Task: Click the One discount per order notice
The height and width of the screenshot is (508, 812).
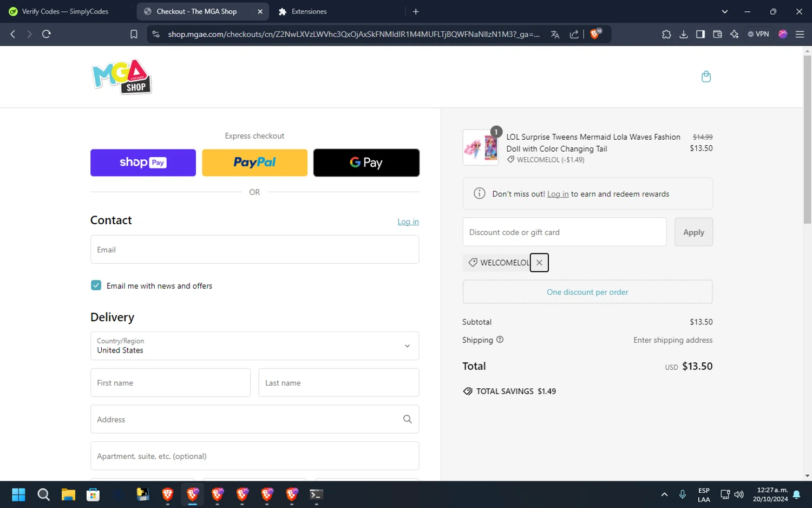Action: 587,292
